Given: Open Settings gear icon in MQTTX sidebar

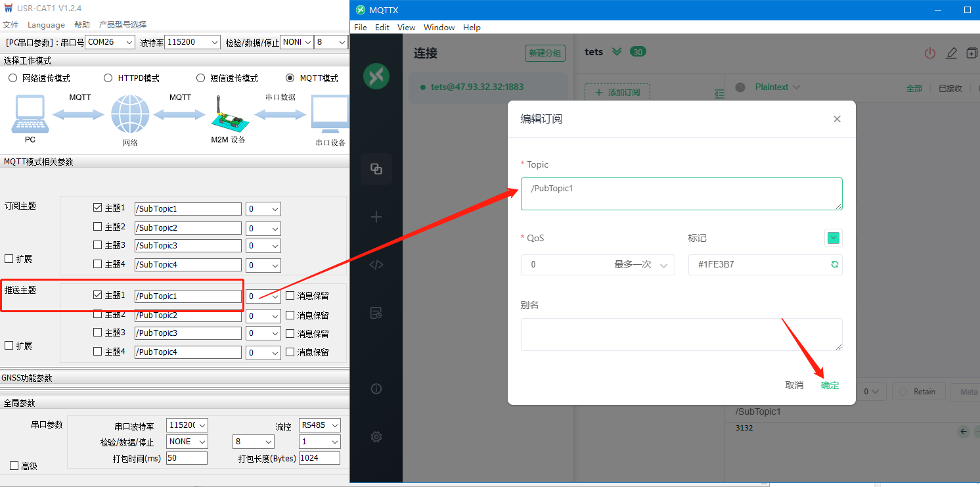Looking at the screenshot, I should [x=376, y=436].
